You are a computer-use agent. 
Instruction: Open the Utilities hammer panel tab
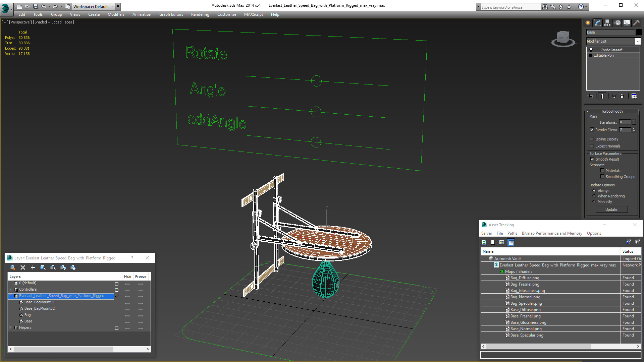point(636,23)
